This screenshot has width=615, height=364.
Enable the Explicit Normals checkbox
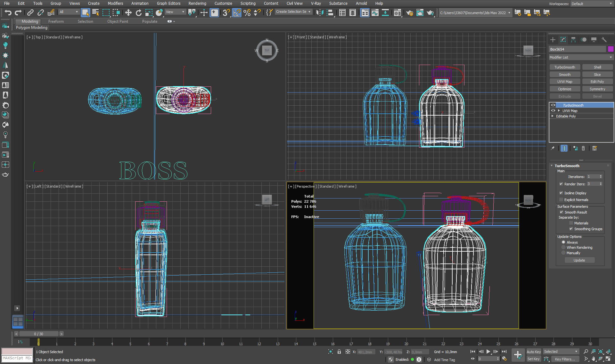point(561,199)
